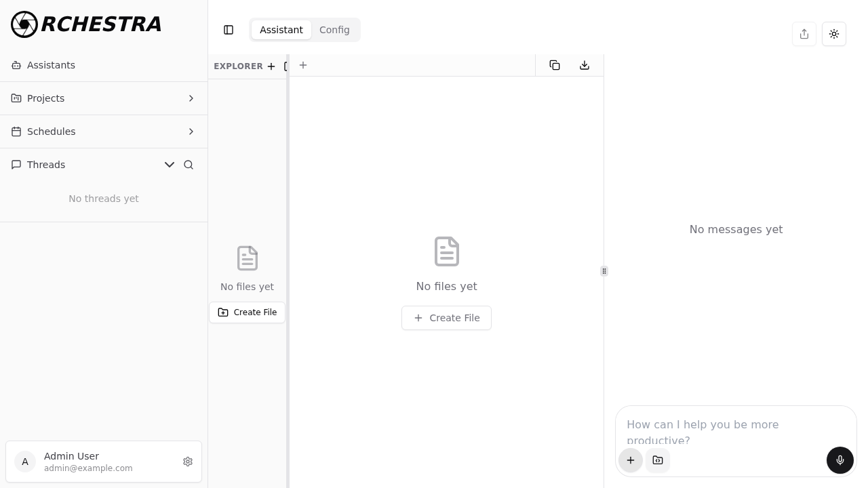The height and width of the screenshot is (488, 868).
Task: Expand the Schedules chevron
Action: coord(191,131)
